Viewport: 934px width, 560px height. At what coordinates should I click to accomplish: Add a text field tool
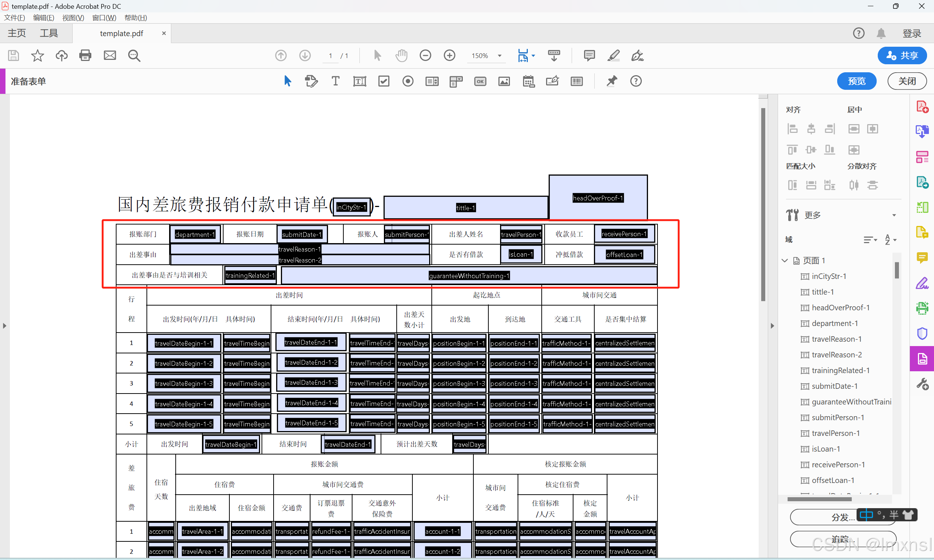tap(359, 81)
